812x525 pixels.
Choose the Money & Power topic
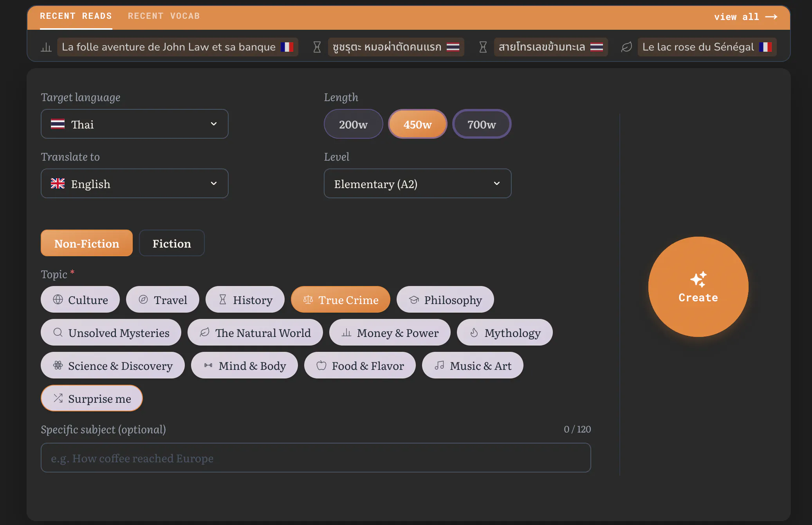pos(390,332)
